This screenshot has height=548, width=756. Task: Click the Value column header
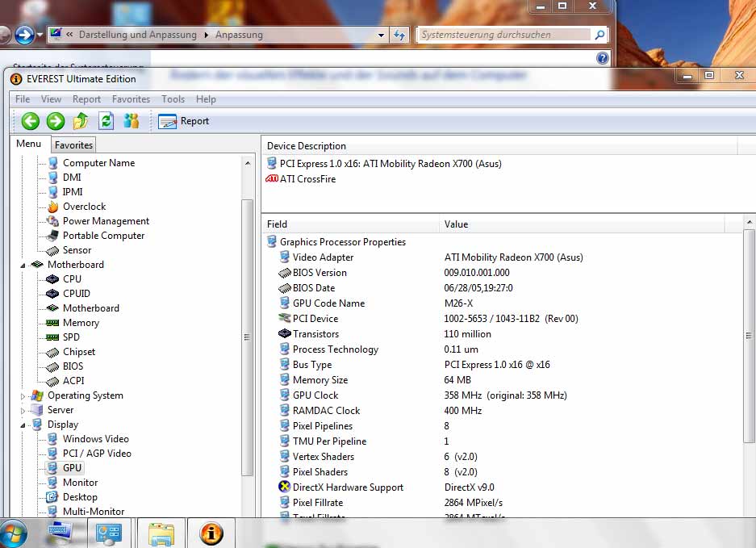tap(582, 224)
